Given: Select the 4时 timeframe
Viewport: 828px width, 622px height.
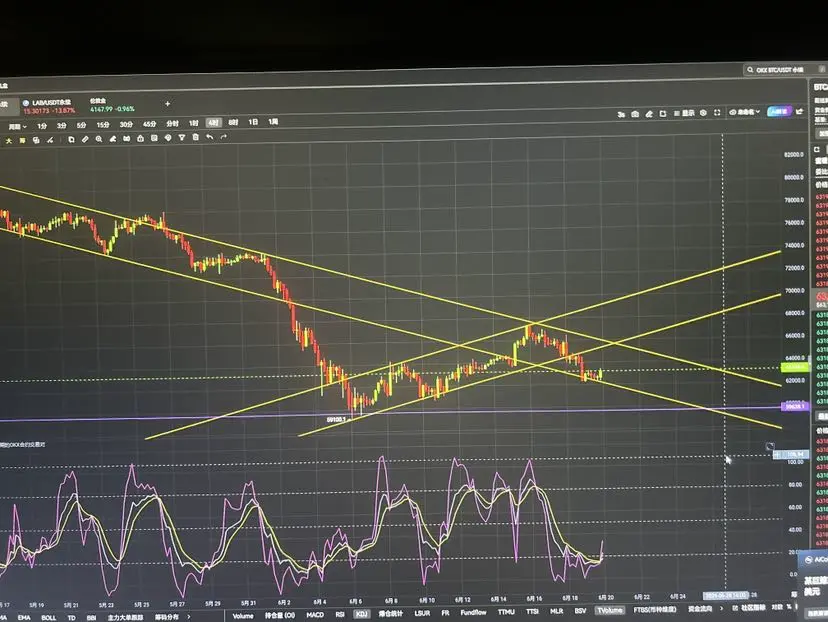Looking at the screenshot, I should (x=213, y=122).
